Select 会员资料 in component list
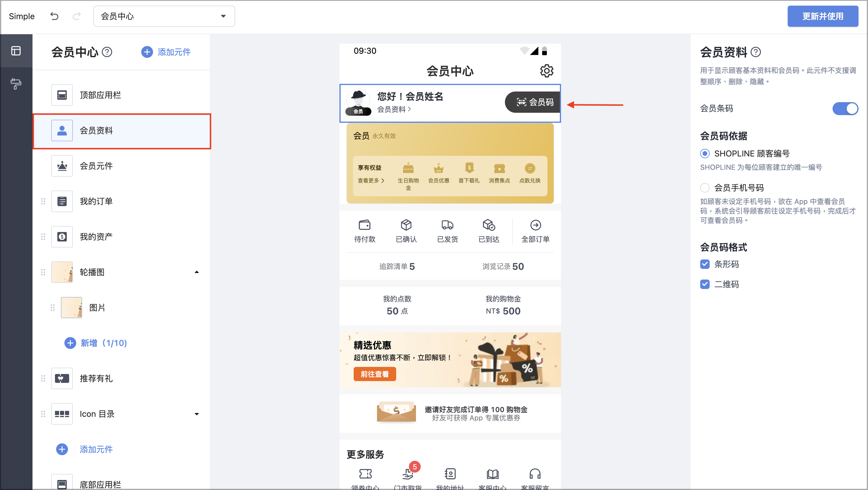Viewport: 868px width, 490px height. [x=122, y=131]
